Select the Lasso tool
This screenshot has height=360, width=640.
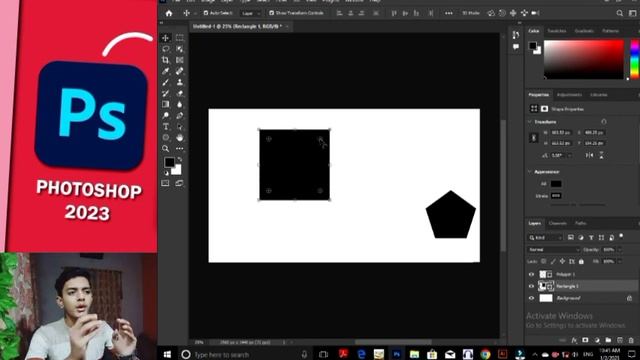pos(165,49)
